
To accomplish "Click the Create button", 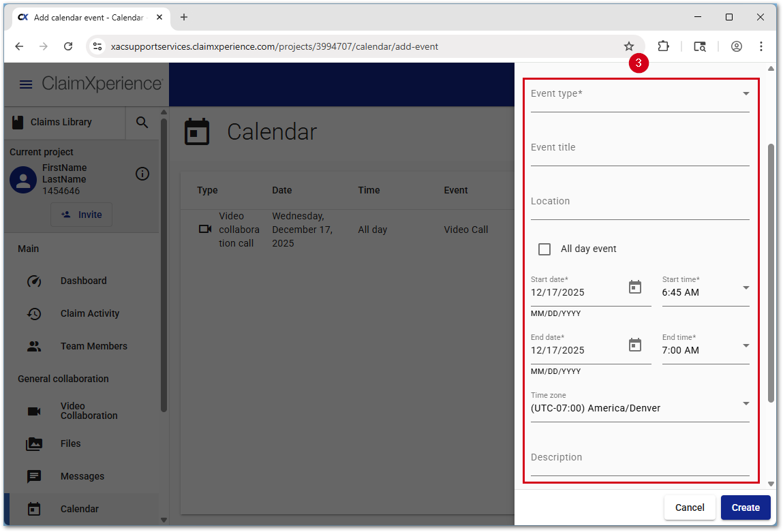I will pos(745,507).
